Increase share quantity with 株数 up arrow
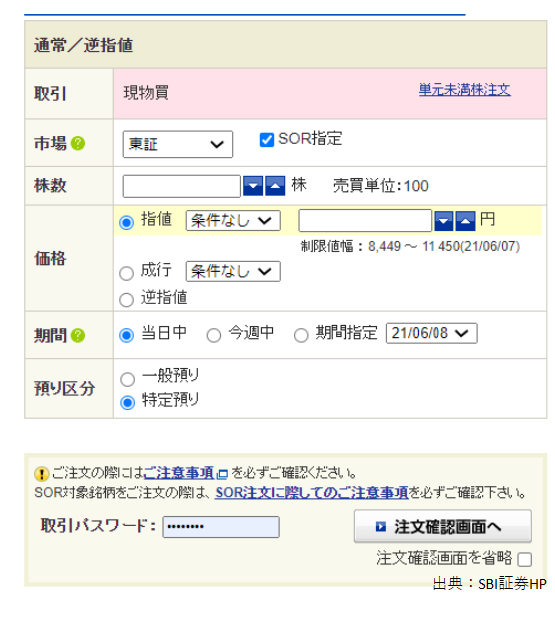This screenshot has height=626, width=555. 275,186
